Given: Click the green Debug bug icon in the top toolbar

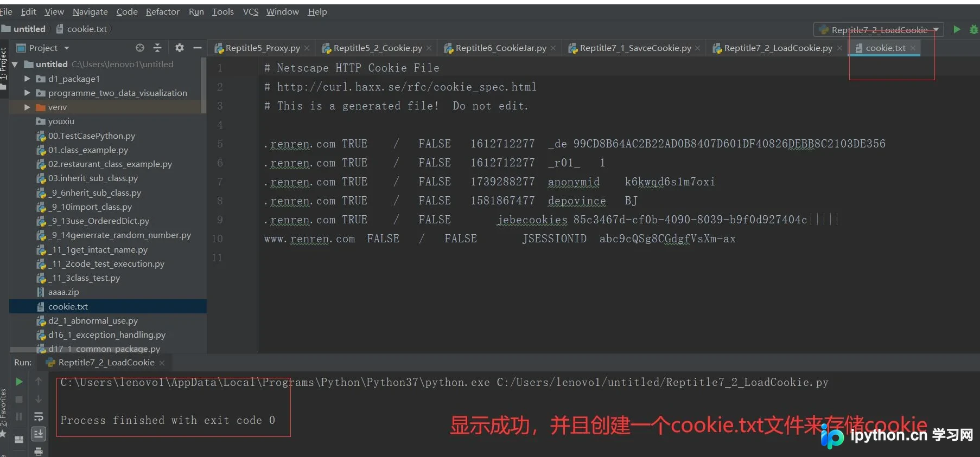Looking at the screenshot, I should pyautogui.click(x=975, y=30).
